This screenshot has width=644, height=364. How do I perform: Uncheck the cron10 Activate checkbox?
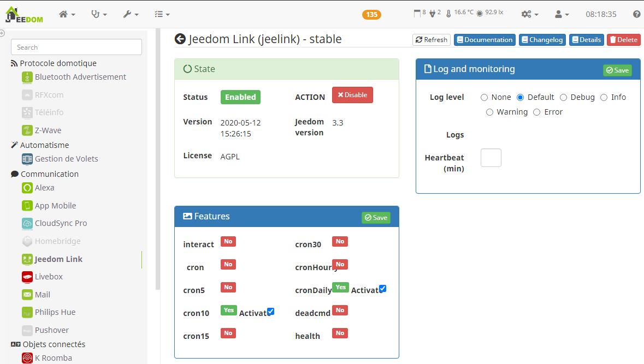coord(271,312)
